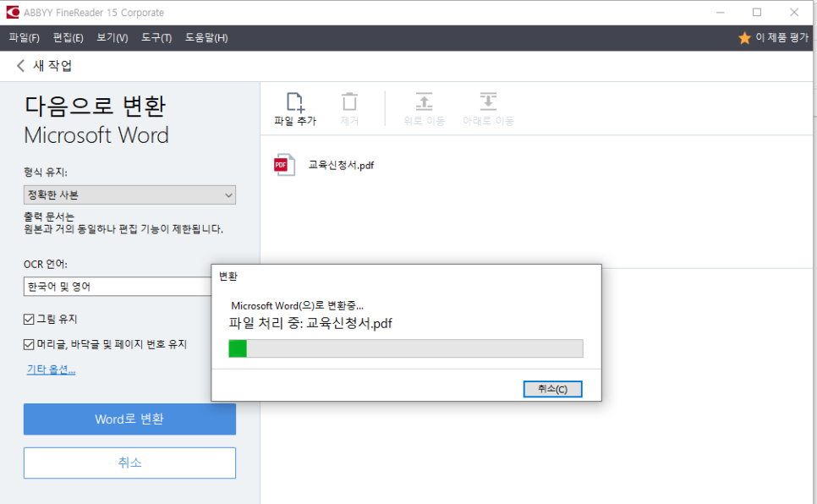
Task: Click the 취소(C) button in conversion dialog
Action: [x=552, y=389]
